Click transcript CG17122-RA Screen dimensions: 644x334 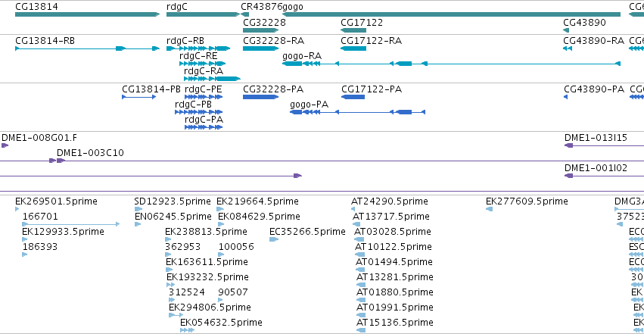353,48
